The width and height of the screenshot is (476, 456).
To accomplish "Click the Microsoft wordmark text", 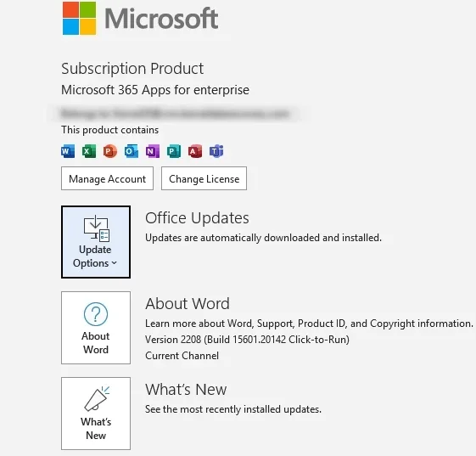I will [161, 19].
